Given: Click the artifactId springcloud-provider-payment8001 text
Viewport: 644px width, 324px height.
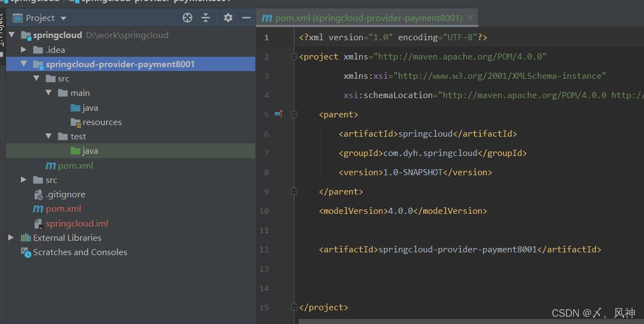Looking at the screenshot, I should coord(458,249).
